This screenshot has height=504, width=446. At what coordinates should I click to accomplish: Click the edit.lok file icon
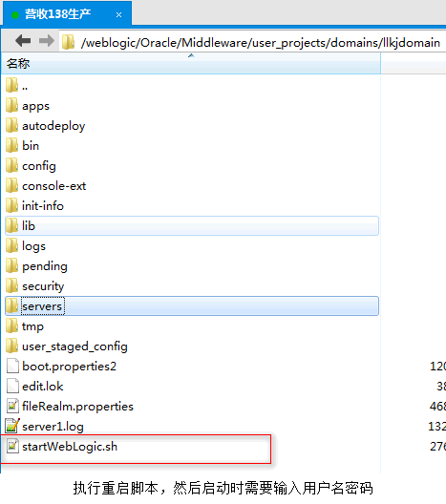click(x=12, y=386)
